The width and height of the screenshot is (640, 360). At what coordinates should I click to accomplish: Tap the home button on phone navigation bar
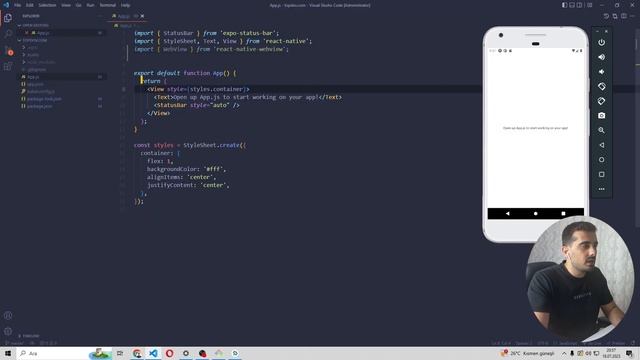(536, 213)
